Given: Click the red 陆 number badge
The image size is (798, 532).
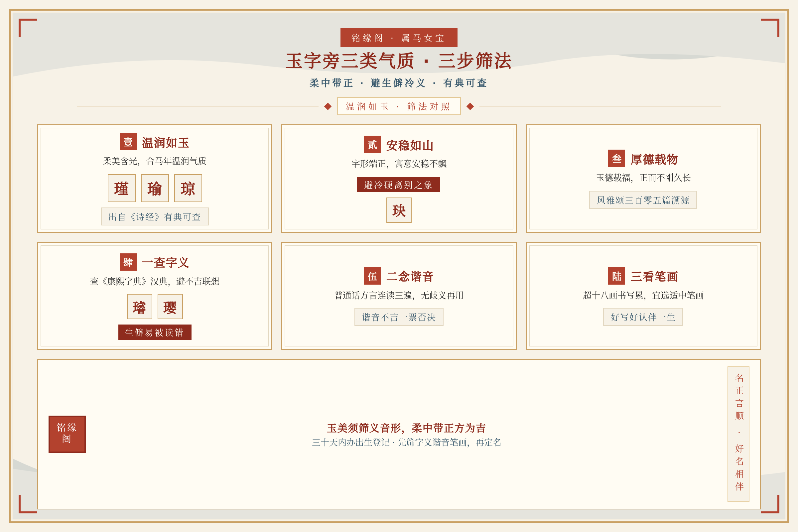Looking at the screenshot, I should click(x=616, y=276).
